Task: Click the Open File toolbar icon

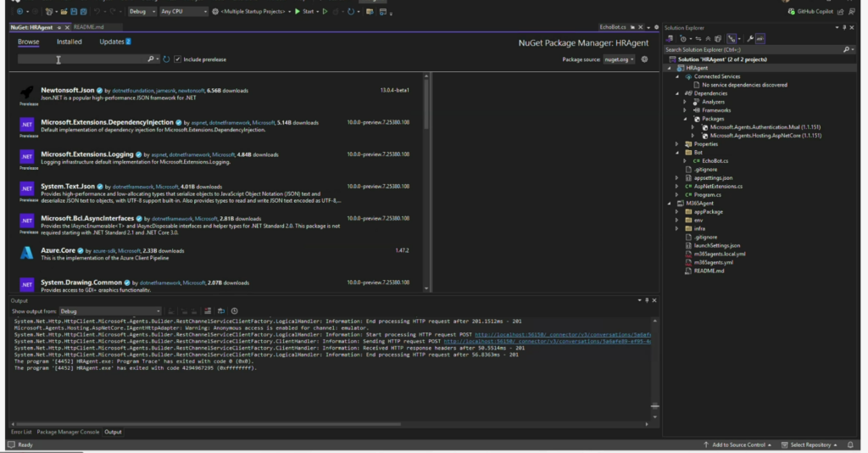Action: 64,11
